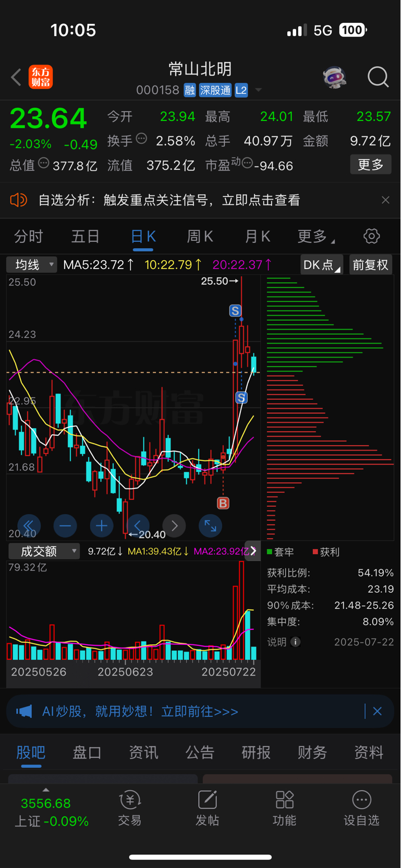
Task: Tap the MA5:23.72 value label
Action: [99, 265]
